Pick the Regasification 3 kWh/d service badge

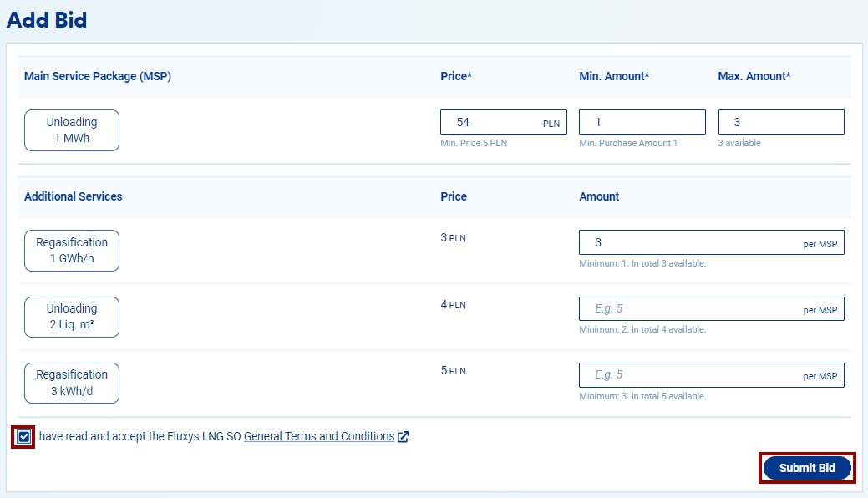point(72,383)
